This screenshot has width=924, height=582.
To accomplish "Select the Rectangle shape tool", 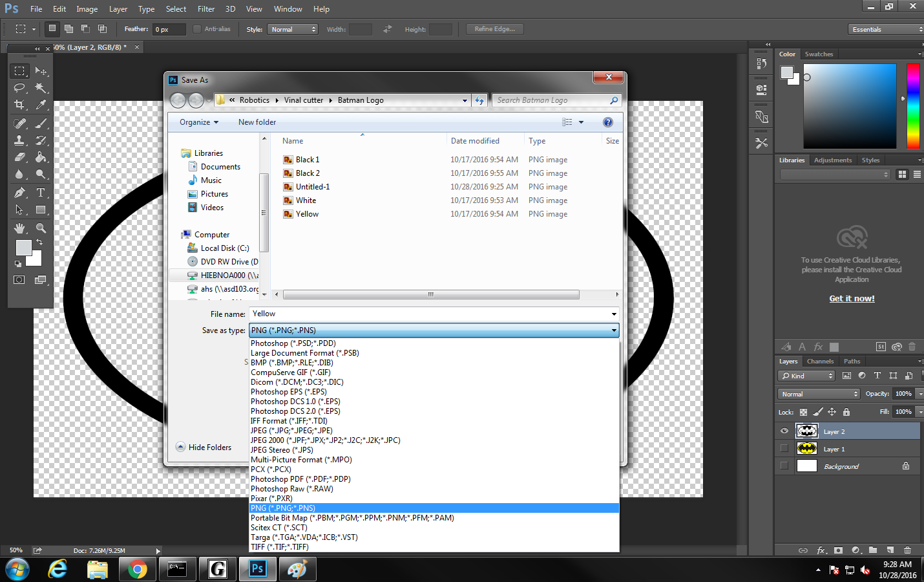I will click(x=41, y=210).
